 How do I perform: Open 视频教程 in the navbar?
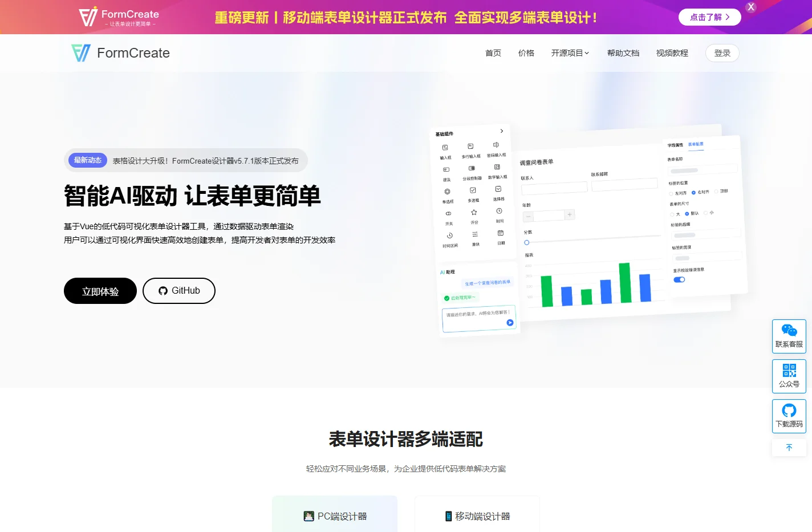tap(672, 53)
